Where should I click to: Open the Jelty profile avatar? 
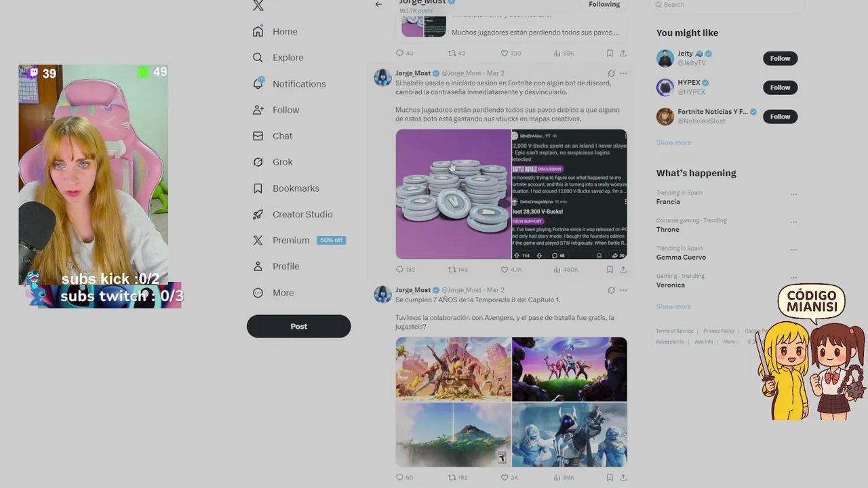tap(665, 58)
